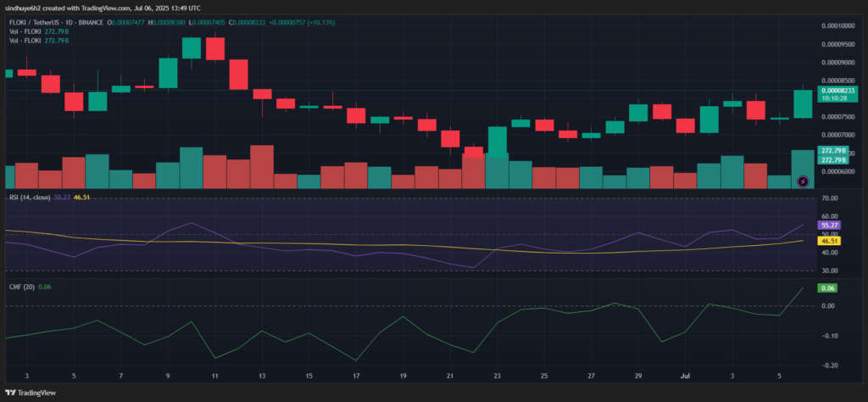Viewport: 868px width, 402px height.
Task: Click the -0.20 label on CMF scale
Action: [x=830, y=366]
